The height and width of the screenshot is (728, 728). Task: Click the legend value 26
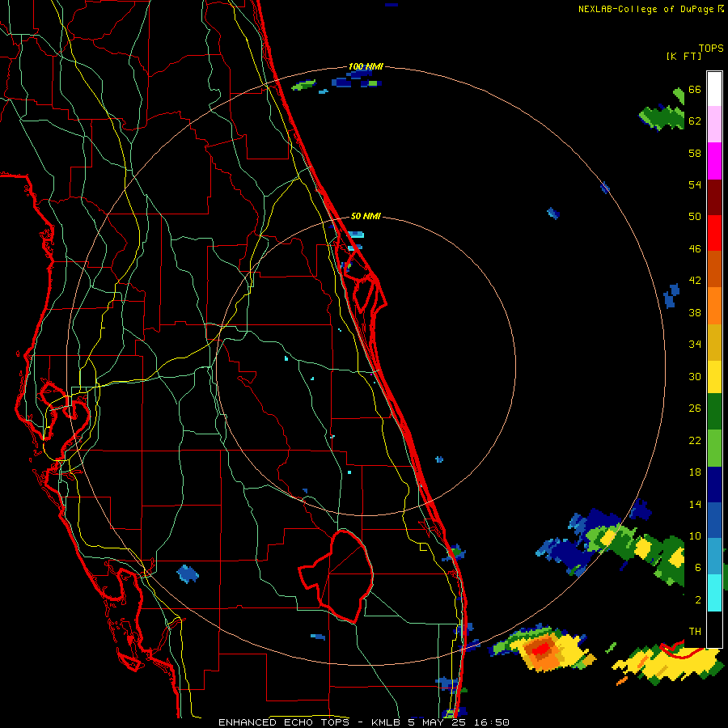pos(695,408)
